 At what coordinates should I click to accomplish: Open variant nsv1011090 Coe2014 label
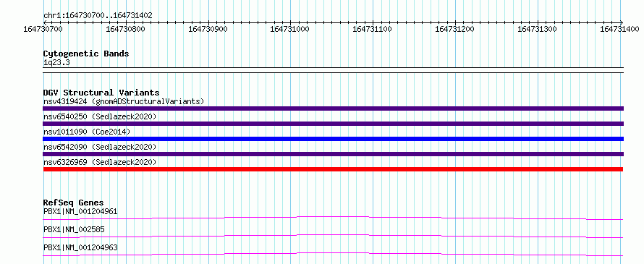click(x=87, y=132)
